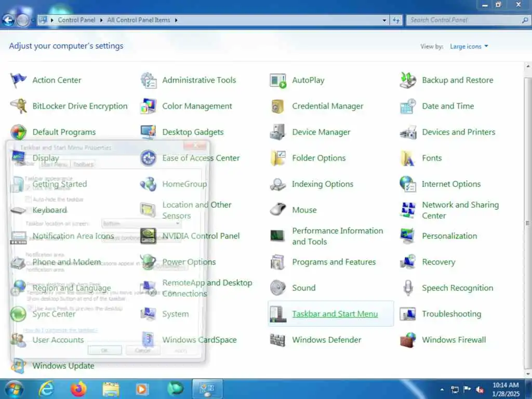
Task: Click the Forward navigation button
Action: coord(23,20)
